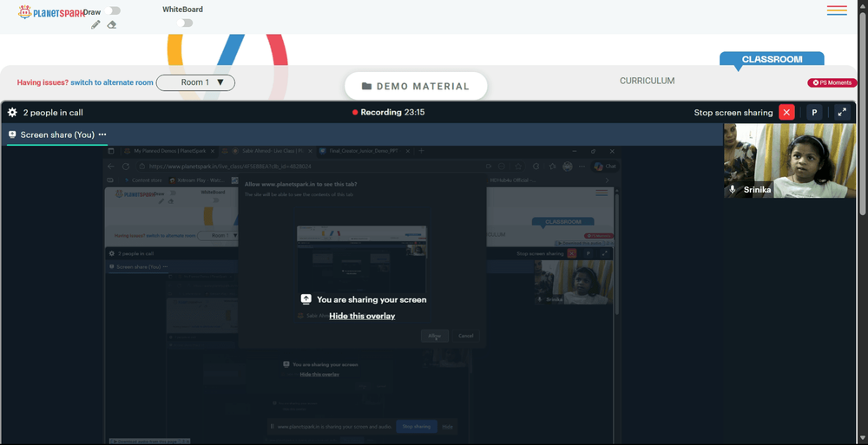Open the hamburger menu at top right
Screen dimensions: 868x445
tap(837, 10)
